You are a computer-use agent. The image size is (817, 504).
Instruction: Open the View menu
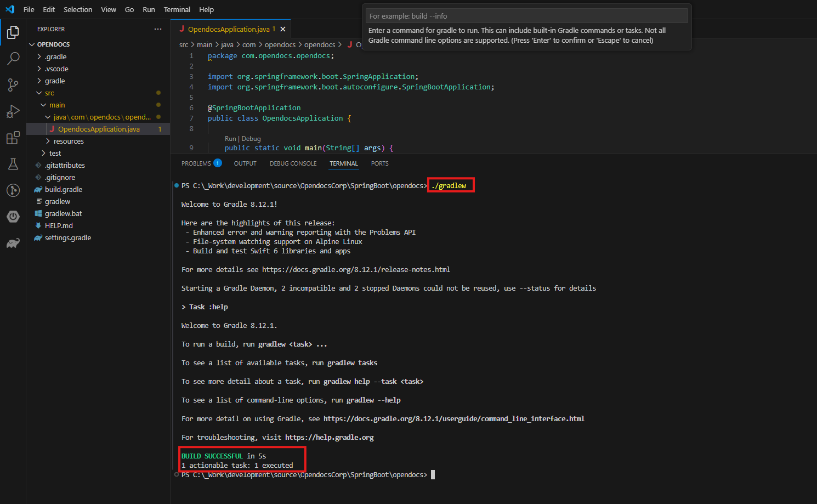(x=109, y=9)
